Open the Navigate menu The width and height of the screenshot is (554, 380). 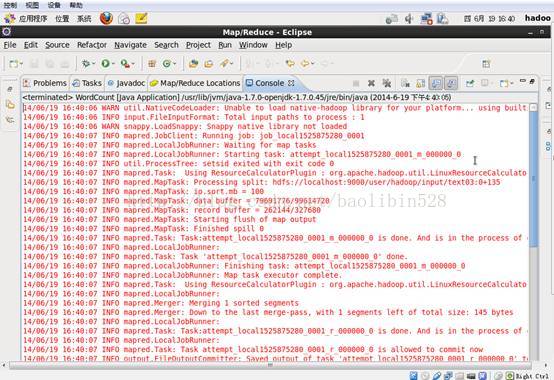130,45
